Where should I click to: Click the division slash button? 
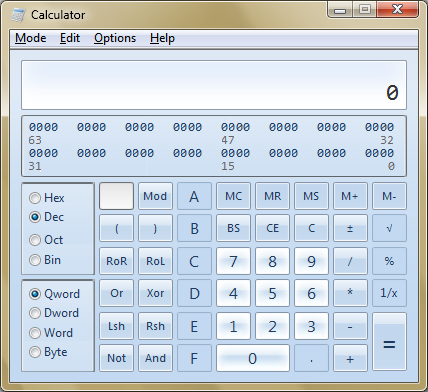[350, 261]
